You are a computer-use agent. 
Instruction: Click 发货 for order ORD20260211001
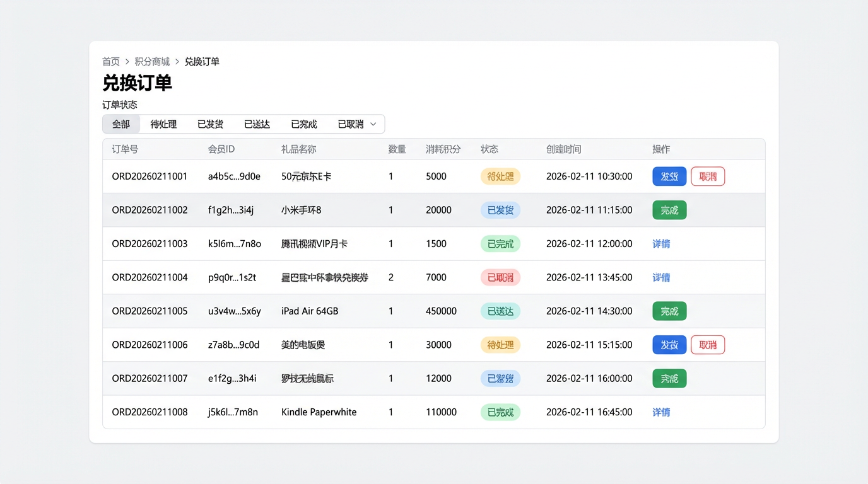(669, 176)
